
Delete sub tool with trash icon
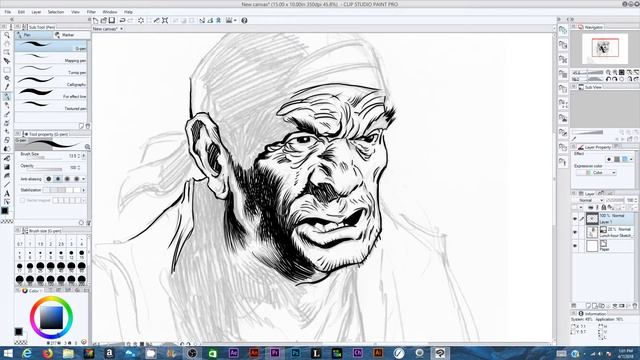coord(88,126)
